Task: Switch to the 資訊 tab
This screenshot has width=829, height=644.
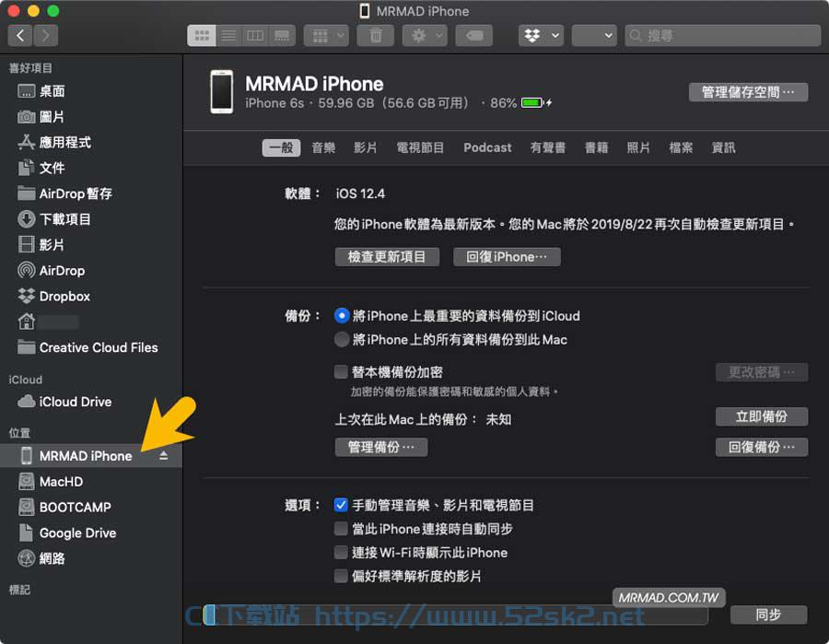Action: click(723, 147)
